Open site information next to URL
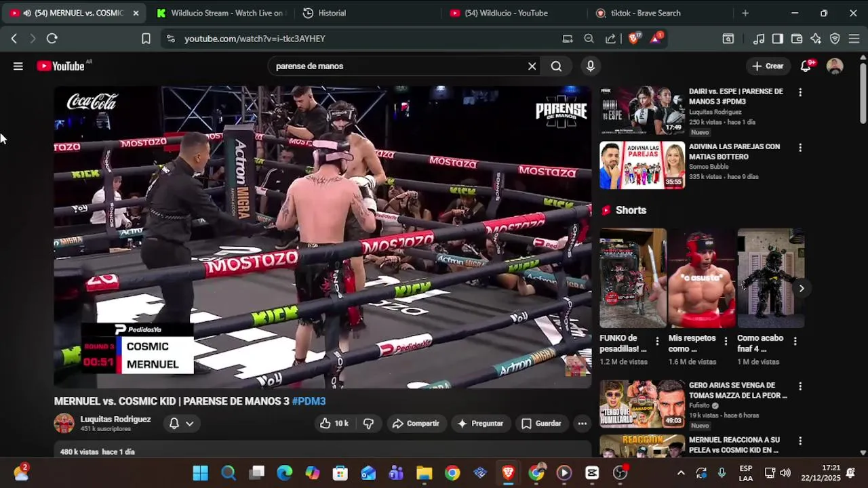The image size is (868, 488). click(x=170, y=39)
